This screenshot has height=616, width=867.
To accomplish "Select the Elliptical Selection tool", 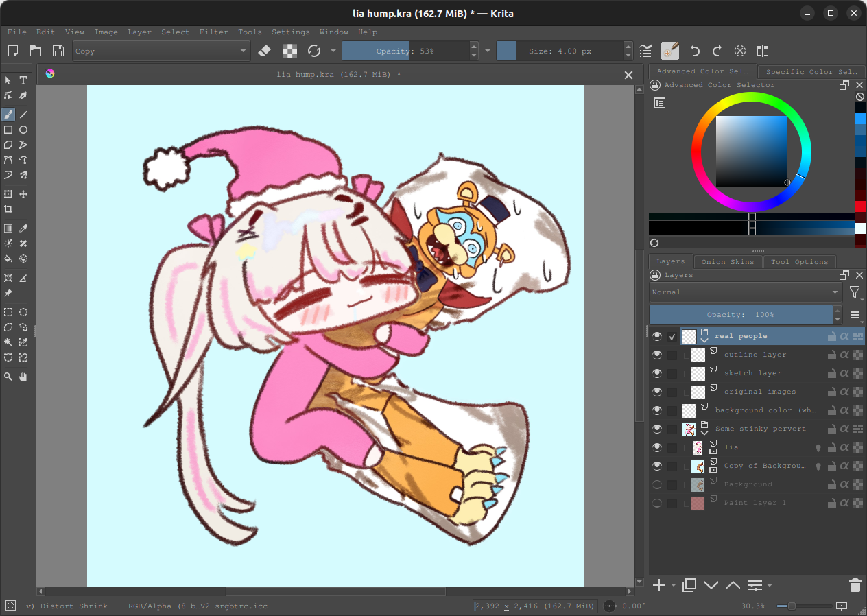I will [23, 312].
